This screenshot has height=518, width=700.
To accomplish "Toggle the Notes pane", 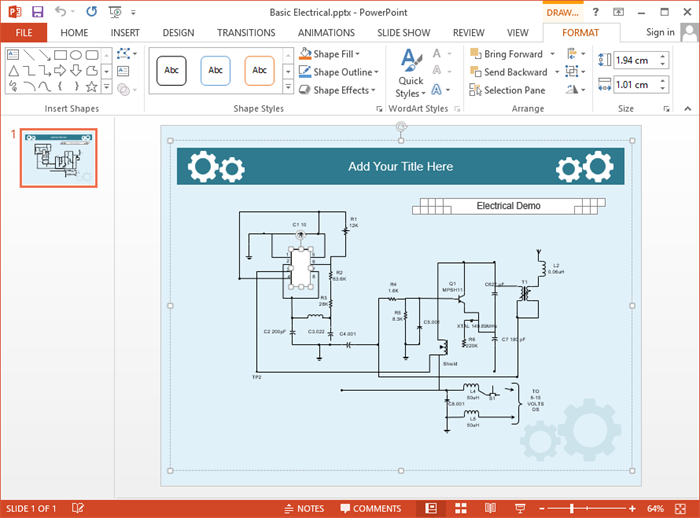I will click(303, 508).
